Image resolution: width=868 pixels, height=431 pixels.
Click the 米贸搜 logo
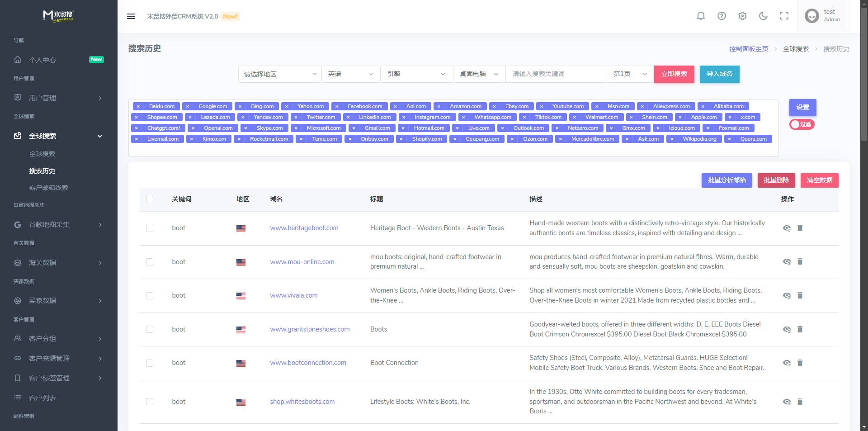pyautogui.click(x=59, y=16)
